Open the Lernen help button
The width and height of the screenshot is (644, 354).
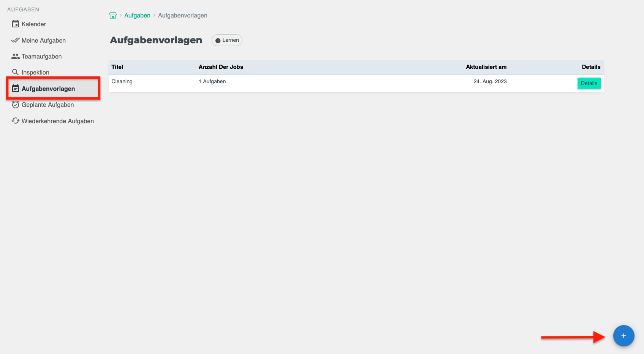(x=227, y=40)
